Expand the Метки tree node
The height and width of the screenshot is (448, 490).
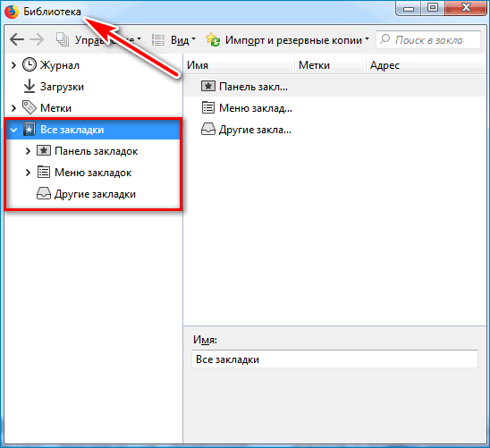pos(13,108)
